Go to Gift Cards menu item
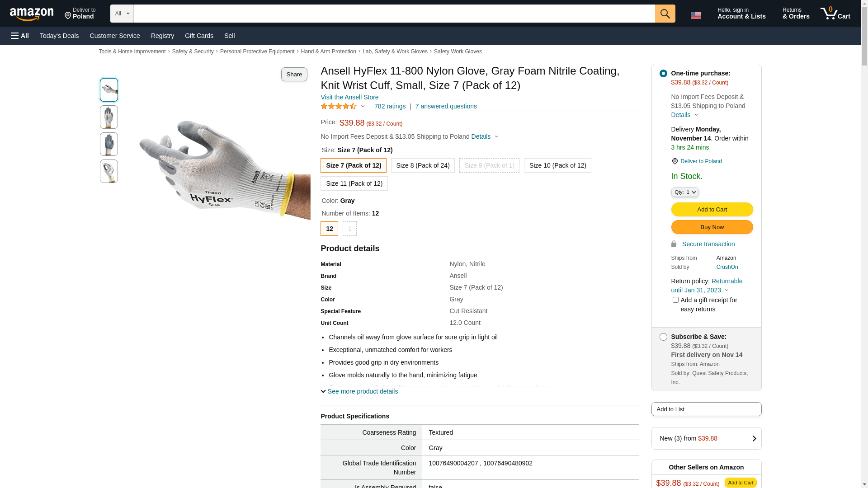 [199, 36]
